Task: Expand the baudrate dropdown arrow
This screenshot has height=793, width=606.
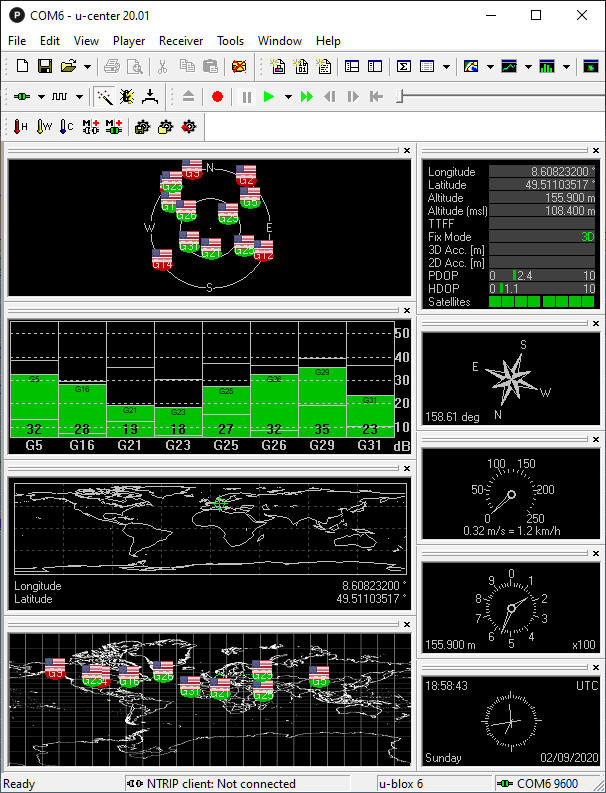Action: [x=80, y=97]
